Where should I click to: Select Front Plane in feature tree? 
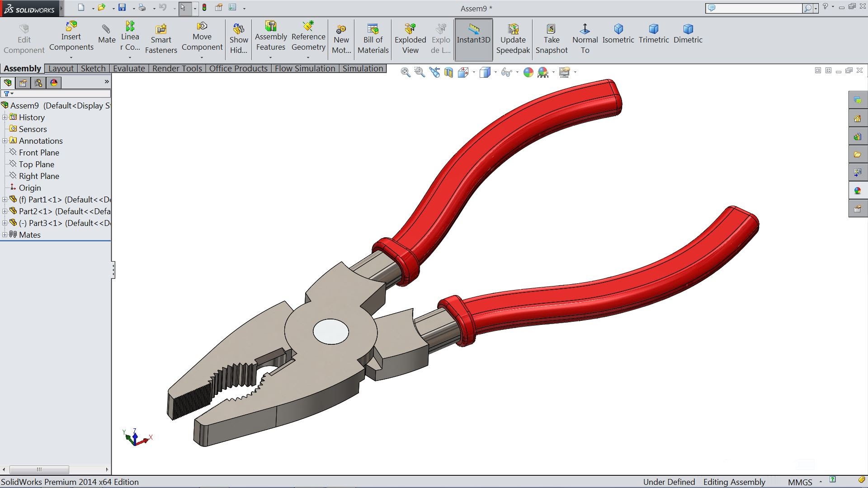tap(39, 153)
